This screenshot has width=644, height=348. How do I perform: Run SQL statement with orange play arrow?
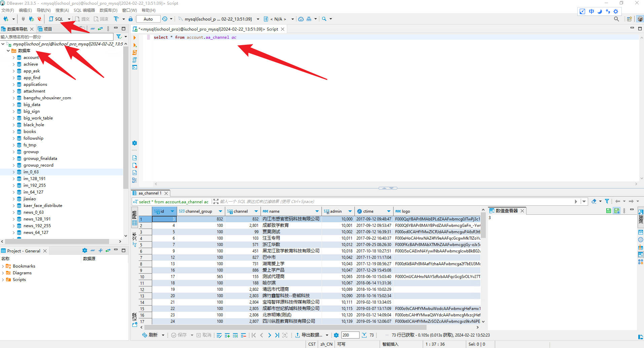coord(135,38)
